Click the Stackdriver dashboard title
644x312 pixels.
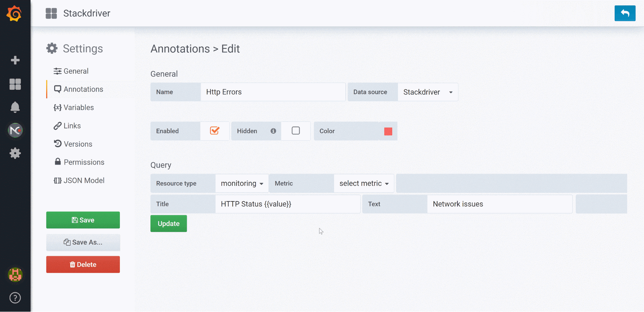pyautogui.click(x=87, y=13)
